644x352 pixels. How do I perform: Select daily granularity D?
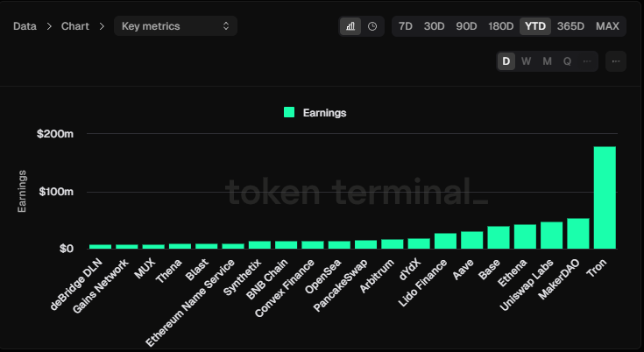click(506, 61)
